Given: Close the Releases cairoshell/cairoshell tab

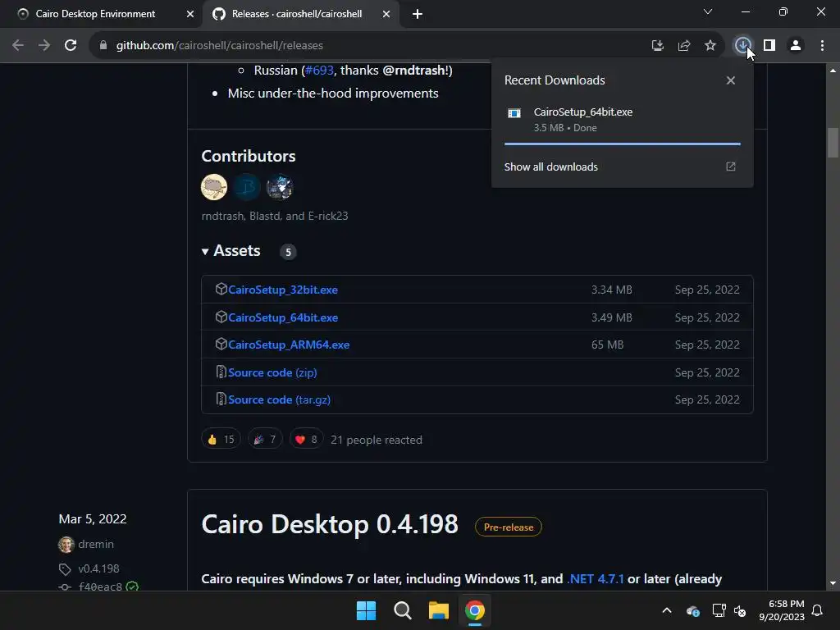Looking at the screenshot, I should 386,14.
